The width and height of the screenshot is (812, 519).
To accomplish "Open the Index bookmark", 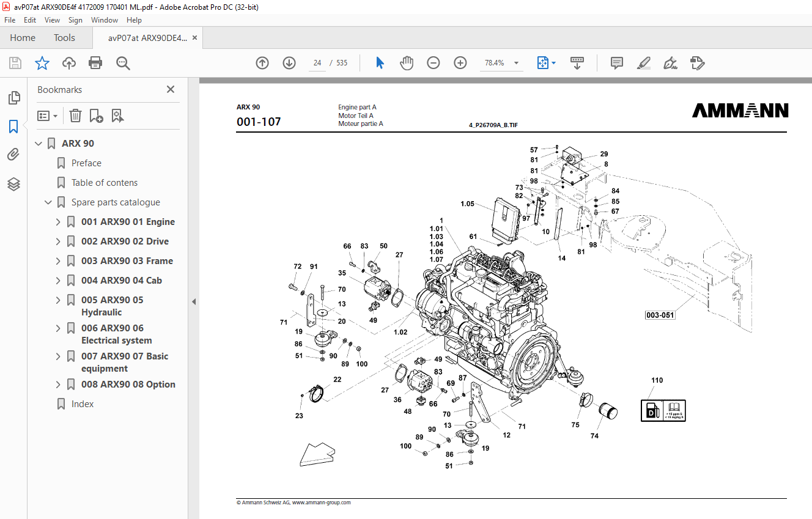I will 83,404.
